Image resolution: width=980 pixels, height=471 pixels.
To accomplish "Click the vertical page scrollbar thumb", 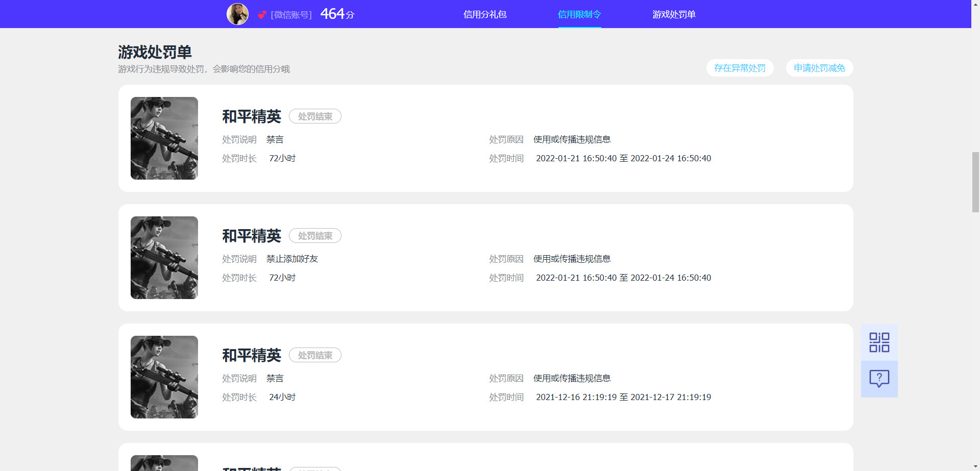I will click(975, 182).
